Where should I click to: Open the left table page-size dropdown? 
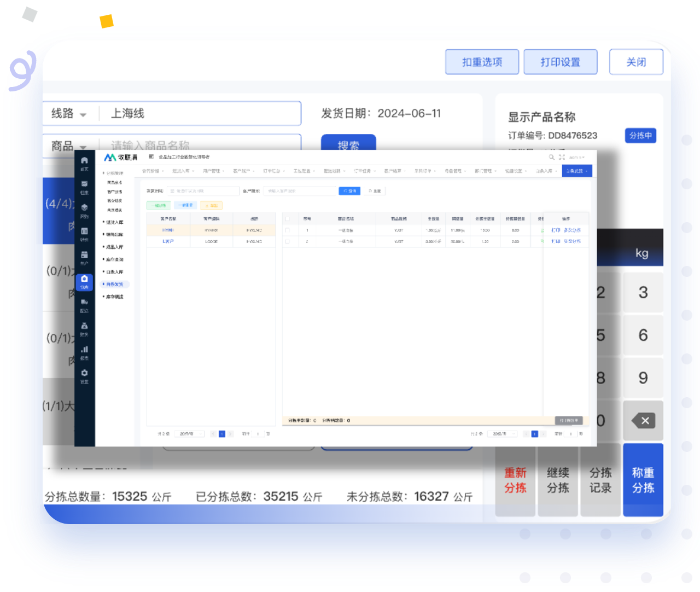189,434
